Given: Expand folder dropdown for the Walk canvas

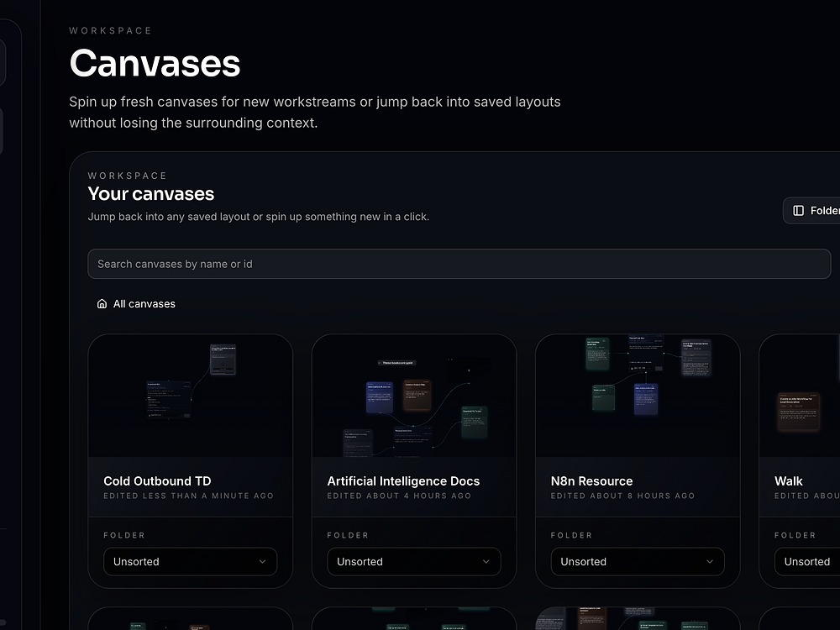Looking at the screenshot, I should click(x=807, y=561).
